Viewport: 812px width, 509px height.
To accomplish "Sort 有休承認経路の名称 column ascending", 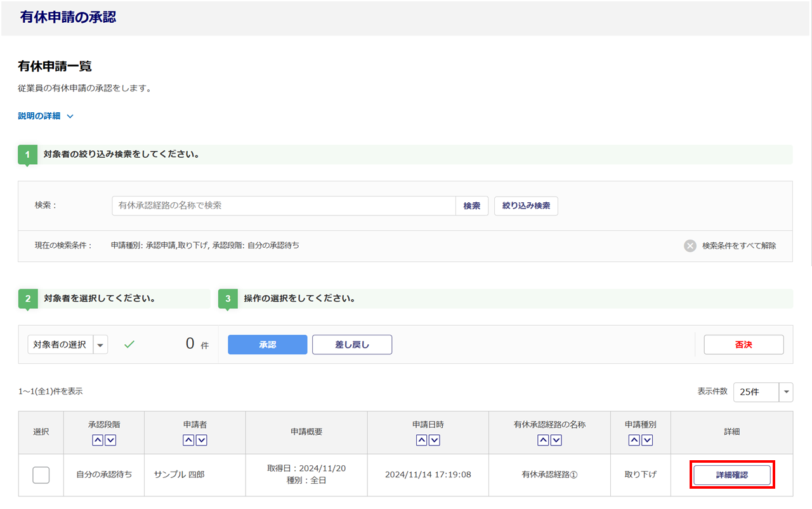I will 543,441.
